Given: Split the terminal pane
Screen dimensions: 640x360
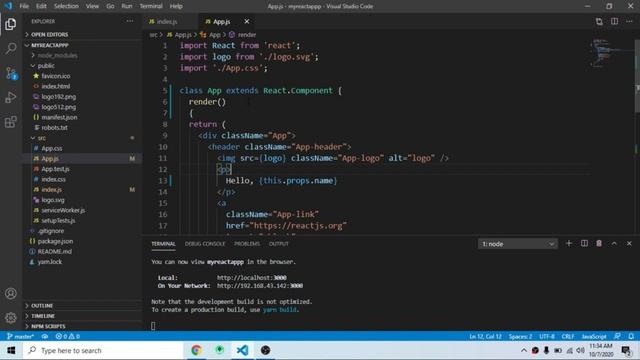Looking at the screenshot, I should point(584,244).
